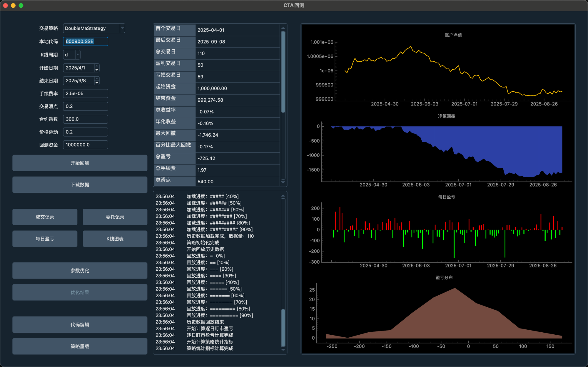Expand the K-line interval dropdown

[78, 55]
